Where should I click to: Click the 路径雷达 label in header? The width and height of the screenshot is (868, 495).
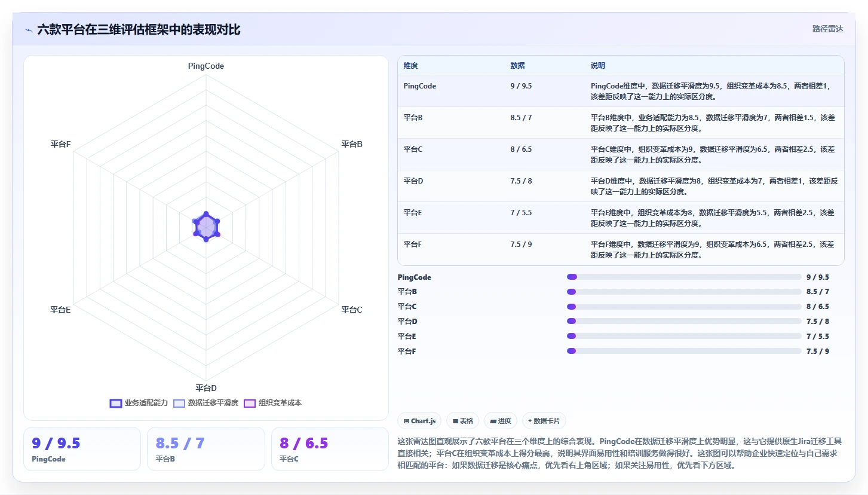coord(827,29)
